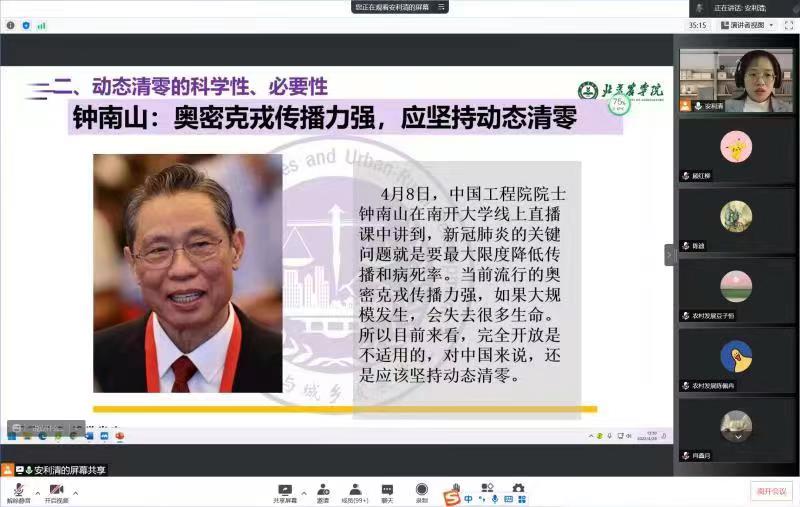This screenshot has height=507, width=800.
Task: Start recording with the 录制 icon
Action: point(421,489)
